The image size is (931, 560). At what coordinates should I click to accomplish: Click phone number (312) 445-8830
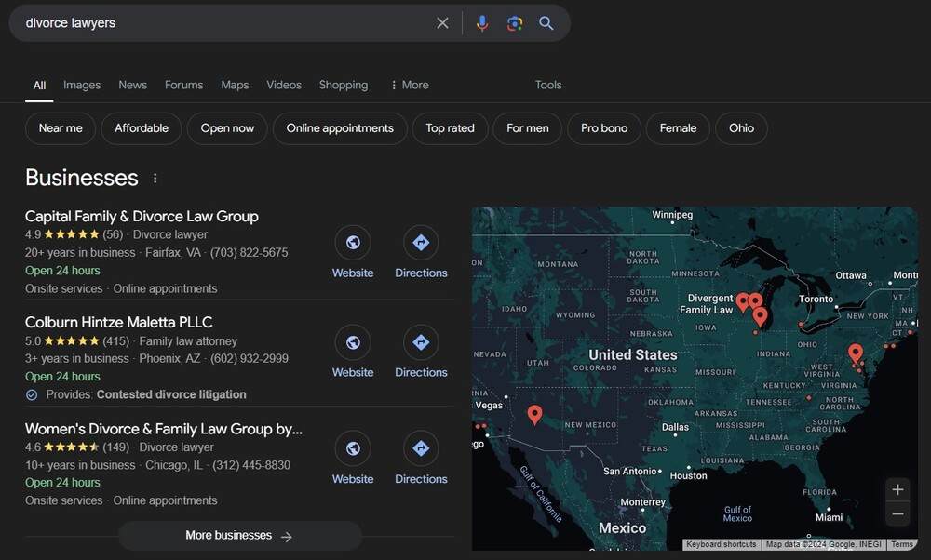(x=251, y=465)
